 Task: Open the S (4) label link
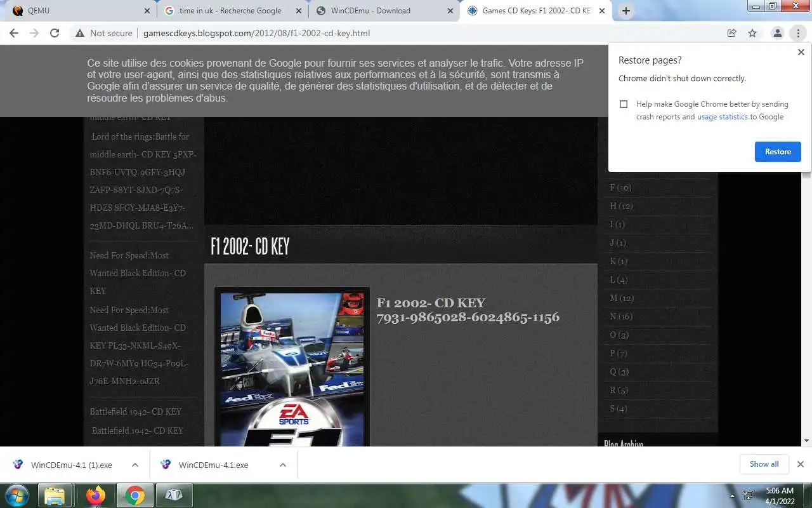pyautogui.click(x=619, y=408)
